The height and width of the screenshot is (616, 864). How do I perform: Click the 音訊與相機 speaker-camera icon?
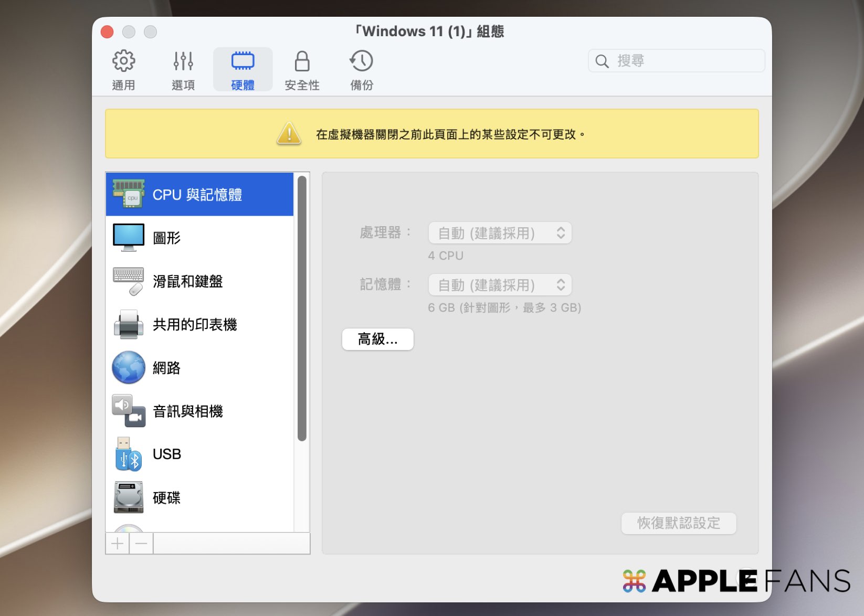click(x=129, y=411)
